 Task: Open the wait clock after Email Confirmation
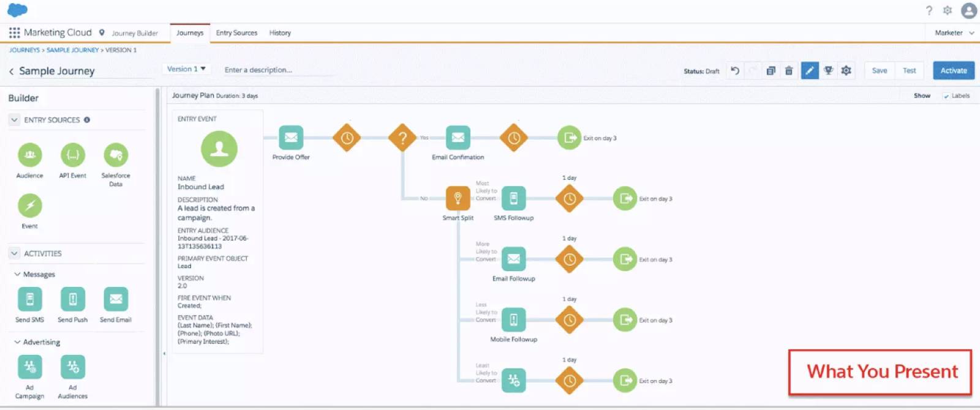coord(514,138)
